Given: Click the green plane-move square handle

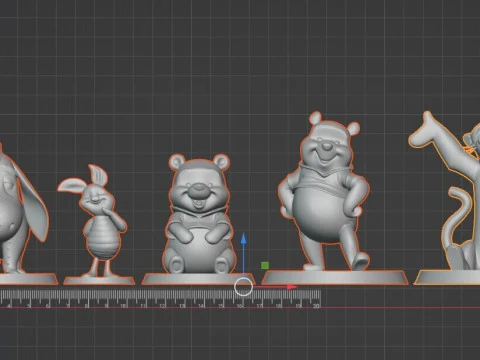Looking at the screenshot, I should click(265, 265).
